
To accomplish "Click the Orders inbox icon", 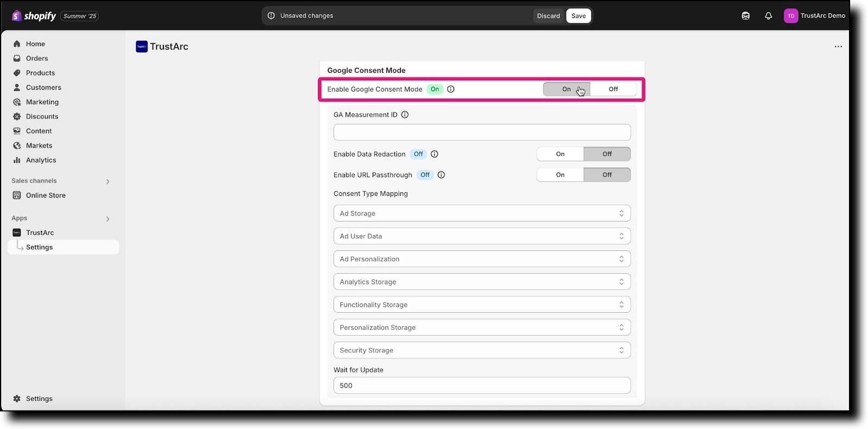I will click(x=17, y=59).
